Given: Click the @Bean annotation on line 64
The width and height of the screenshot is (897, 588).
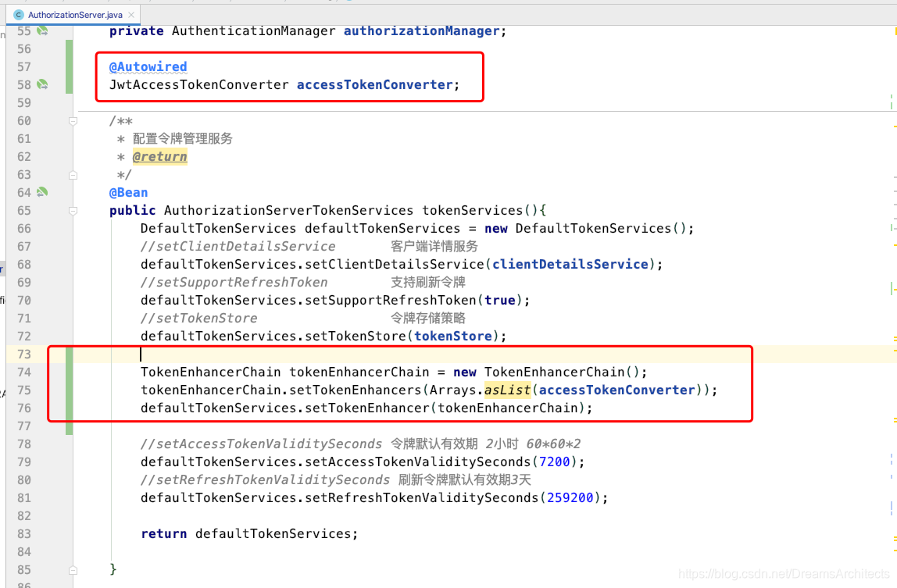Looking at the screenshot, I should click(x=129, y=193).
